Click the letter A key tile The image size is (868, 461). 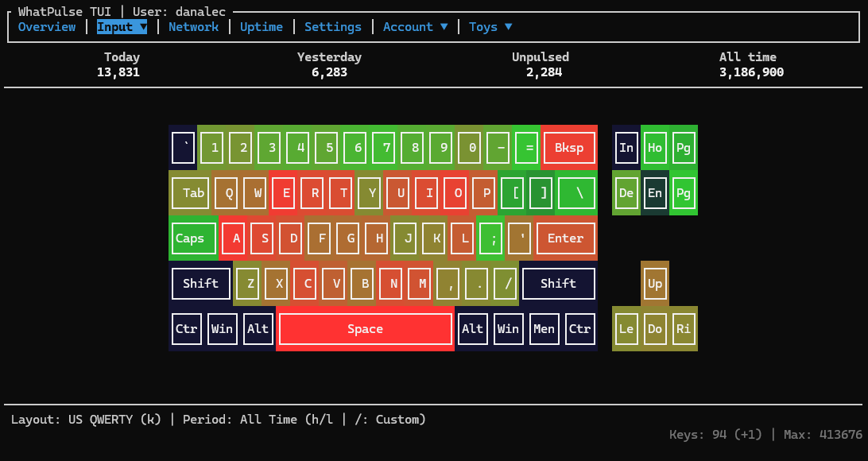pos(236,238)
